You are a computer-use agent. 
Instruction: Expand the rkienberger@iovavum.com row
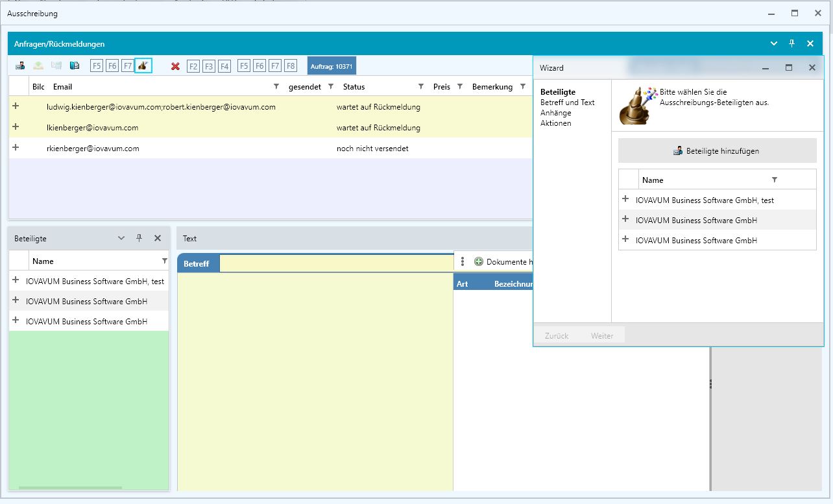[x=16, y=148]
